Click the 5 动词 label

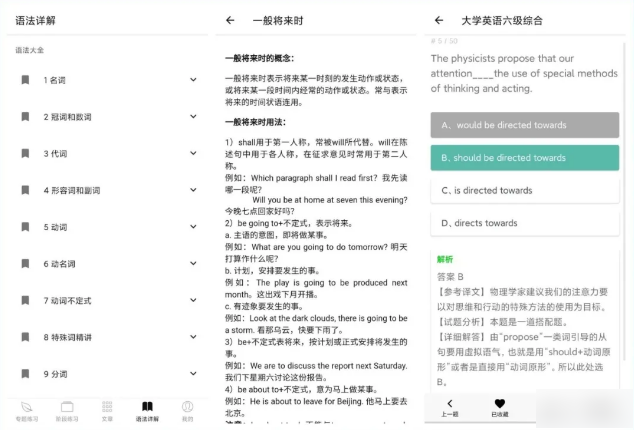(55, 227)
